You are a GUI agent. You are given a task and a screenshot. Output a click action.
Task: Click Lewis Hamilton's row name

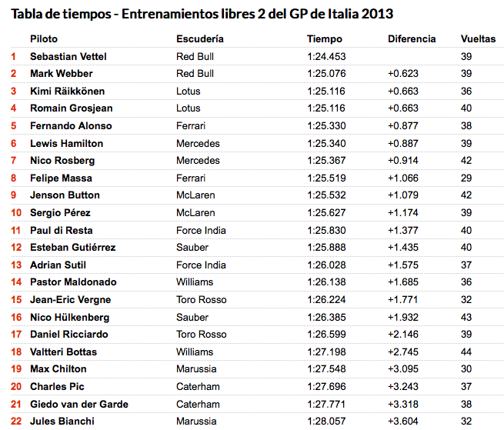66,143
